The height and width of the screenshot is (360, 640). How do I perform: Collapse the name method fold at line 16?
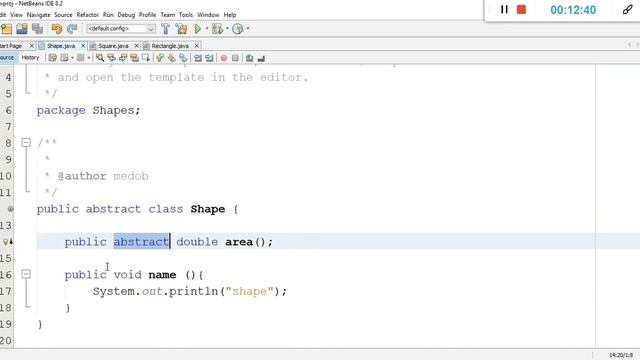coord(26,274)
